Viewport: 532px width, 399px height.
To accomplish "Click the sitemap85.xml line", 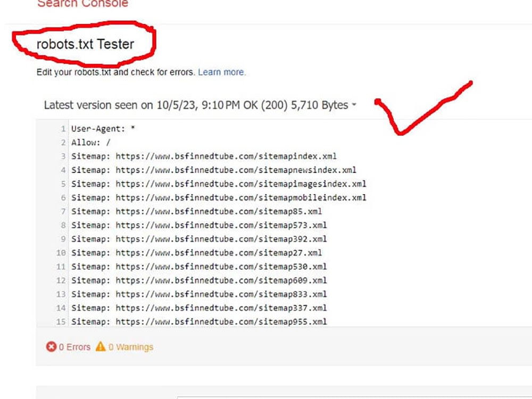I will tap(196, 211).
